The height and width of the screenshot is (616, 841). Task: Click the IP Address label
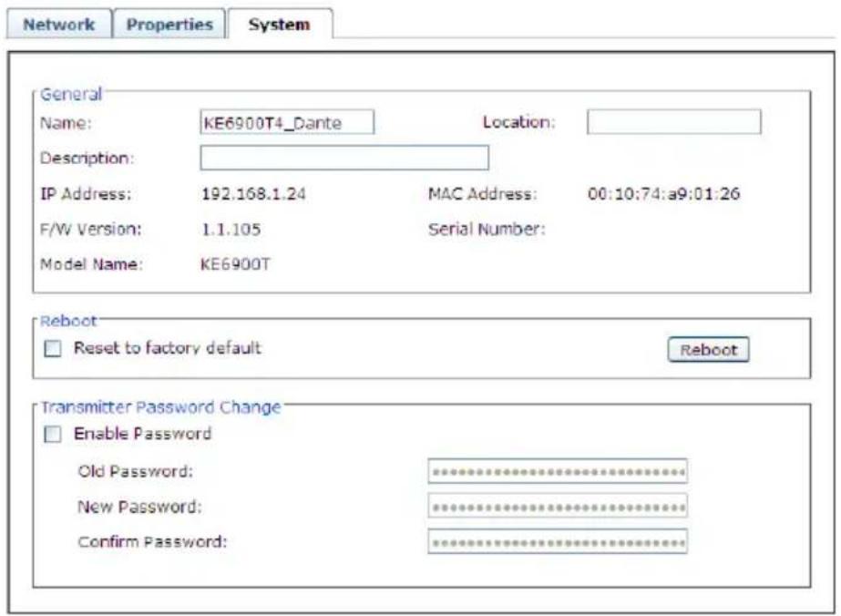pyautogui.click(x=86, y=194)
